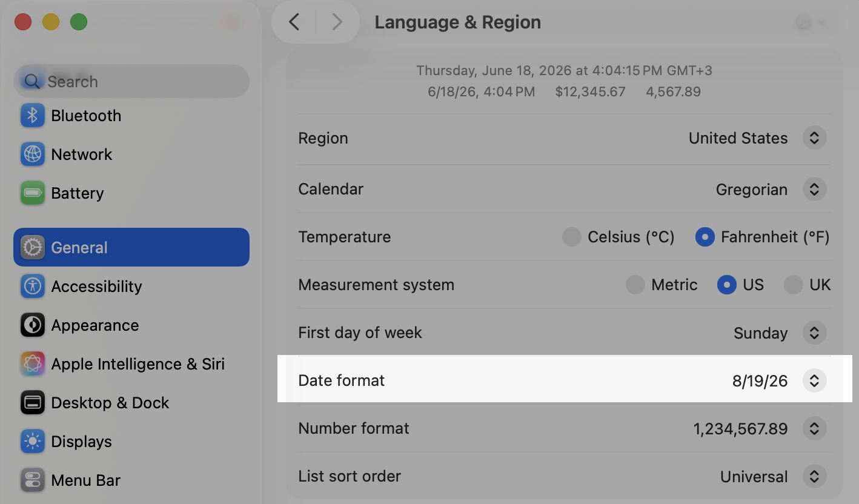Select General in the sidebar
The width and height of the screenshot is (859, 504).
click(x=131, y=247)
